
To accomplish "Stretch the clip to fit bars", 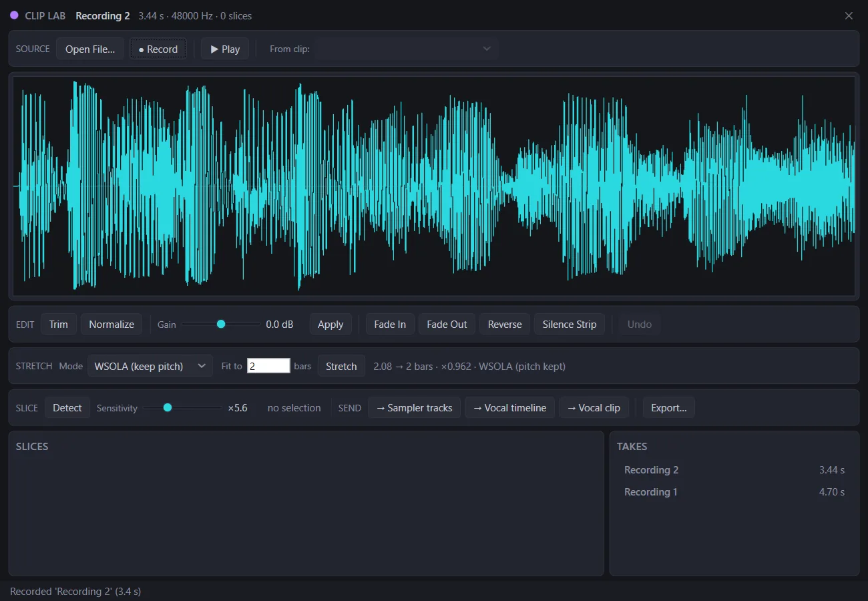I will coord(341,366).
